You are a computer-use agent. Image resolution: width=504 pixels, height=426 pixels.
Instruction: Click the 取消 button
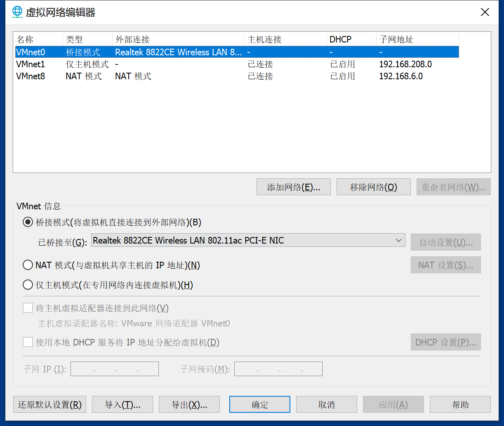tap(327, 405)
